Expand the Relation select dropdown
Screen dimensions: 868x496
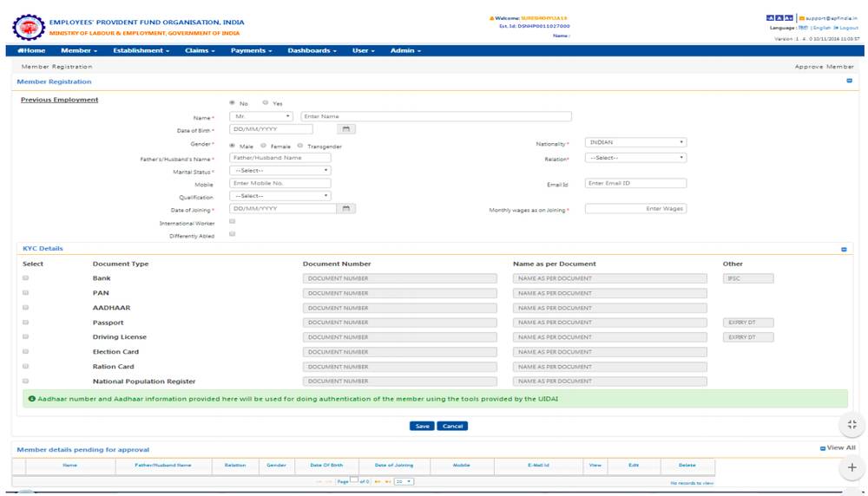[636, 158]
